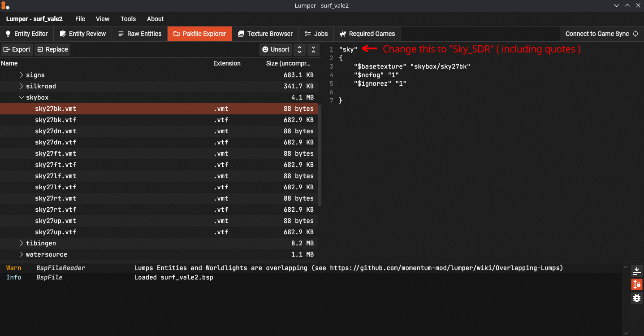The height and width of the screenshot is (336, 644).
Task: Click the Export button
Action: pos(17,49)
